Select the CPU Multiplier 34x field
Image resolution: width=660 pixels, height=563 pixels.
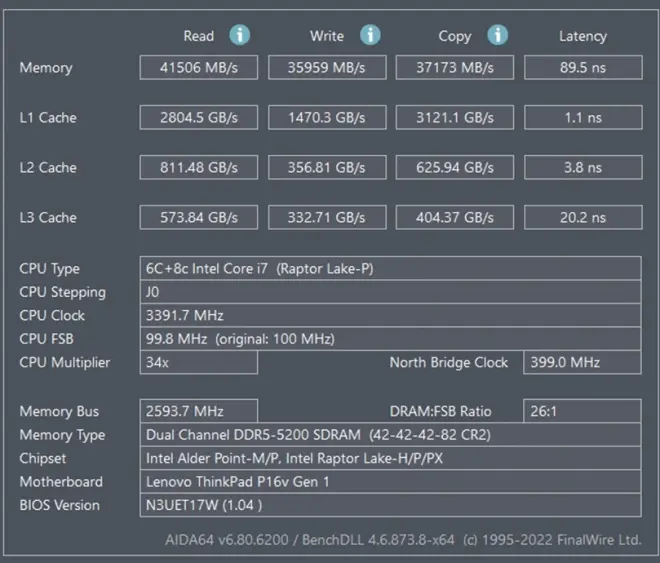coord(198,362)
